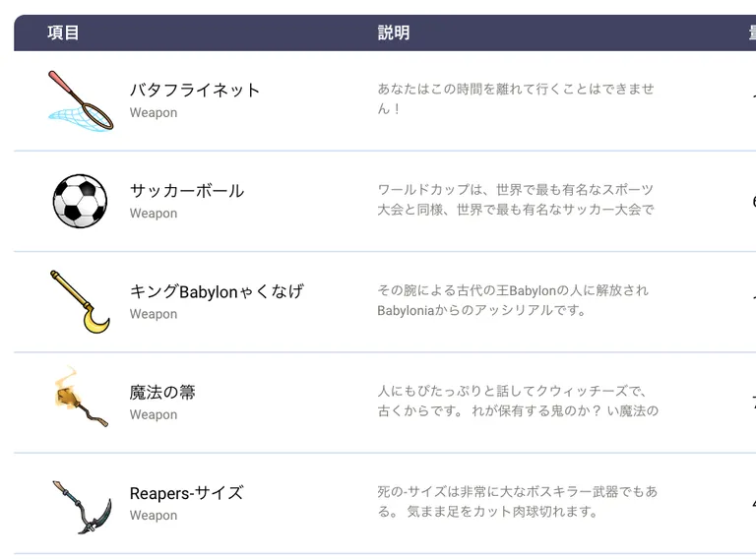The width and height of the screenshot is (756, 560).
Task: Click the Weapon label under 魔法の箒
Action: pos(154,415)
